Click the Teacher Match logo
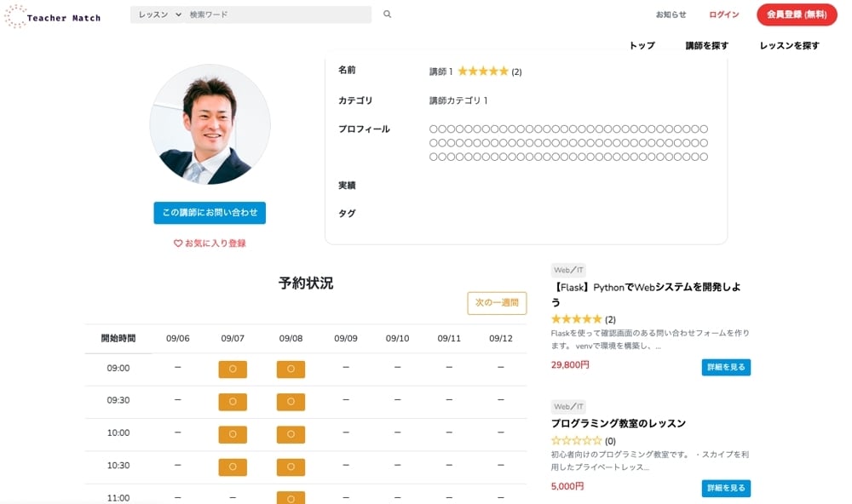 point(53,17)
